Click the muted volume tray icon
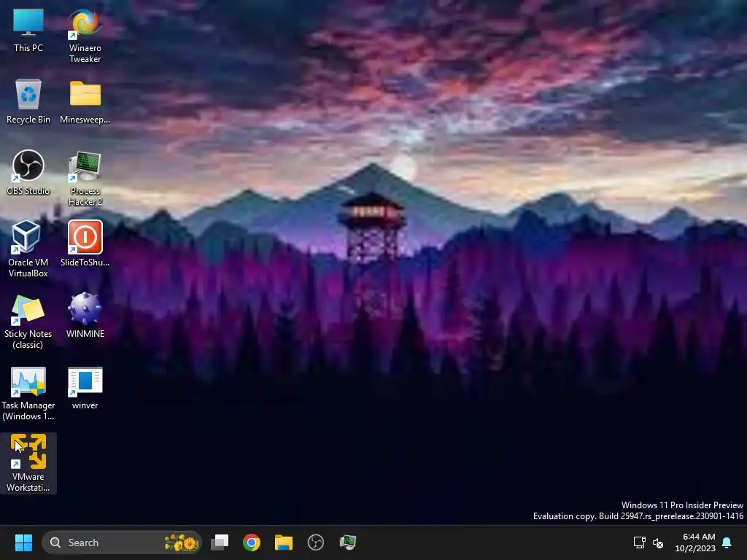Viewport: 747px width, 560px height. coord(659,542)
